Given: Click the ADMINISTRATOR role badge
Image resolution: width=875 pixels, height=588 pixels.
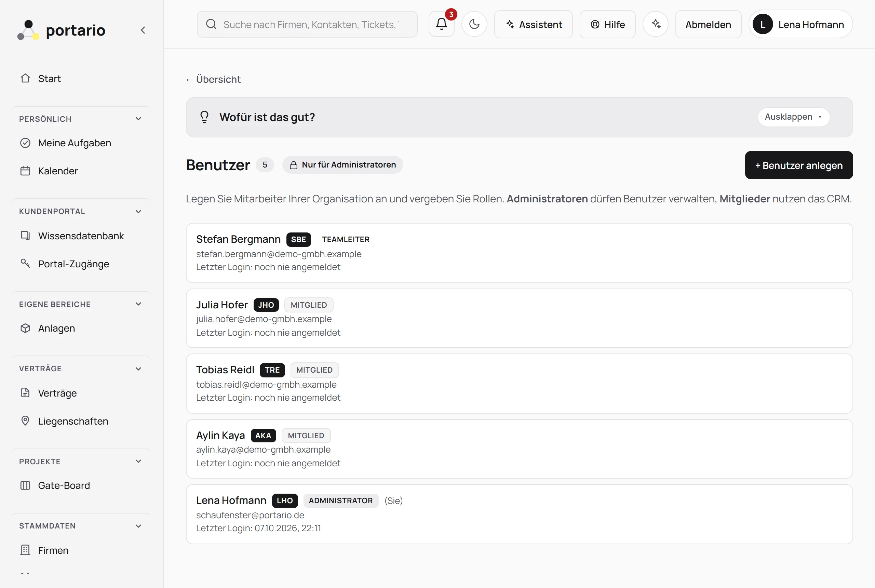Looking at the screenshot, I should click(340, 500).
